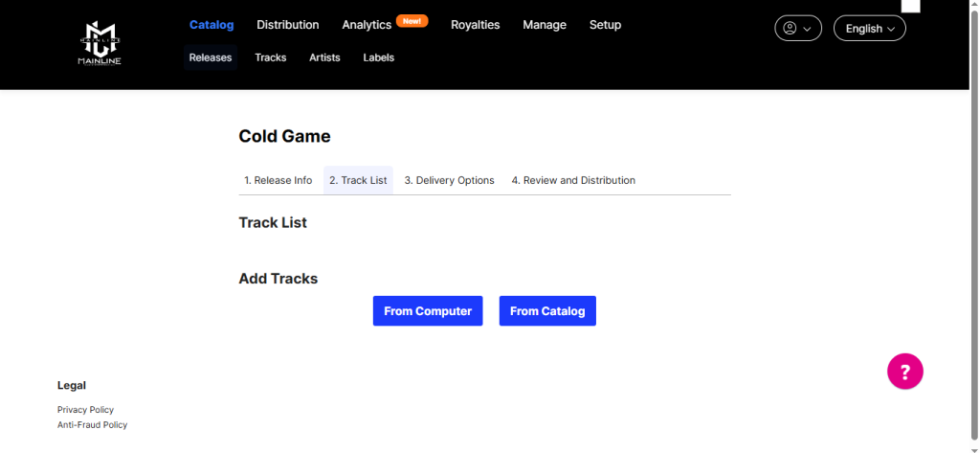The height and width of the screenshot is (453, 980).
Task: Click the Mainline logo icon
Action: tap(100, 43)
